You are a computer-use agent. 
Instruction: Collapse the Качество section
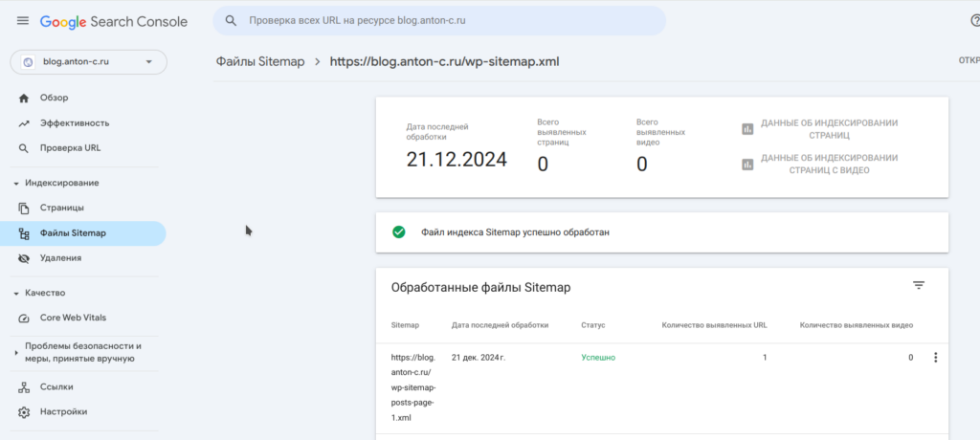[15, 293]
